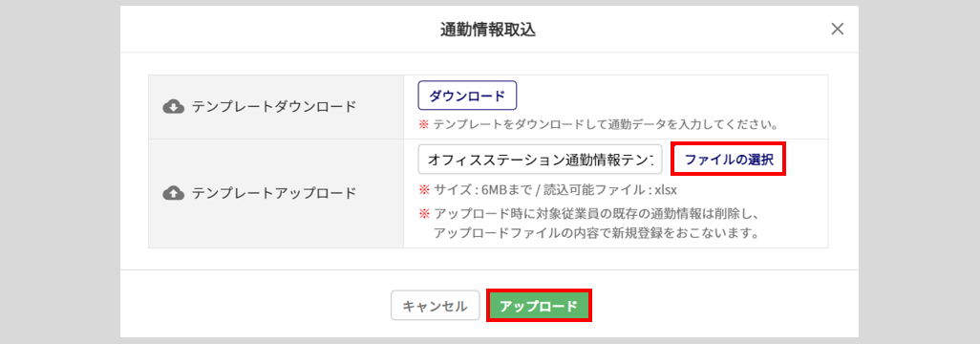980x344 pixels.
Task: Select the テンプレートダウンロード row label
Action: 274,107
